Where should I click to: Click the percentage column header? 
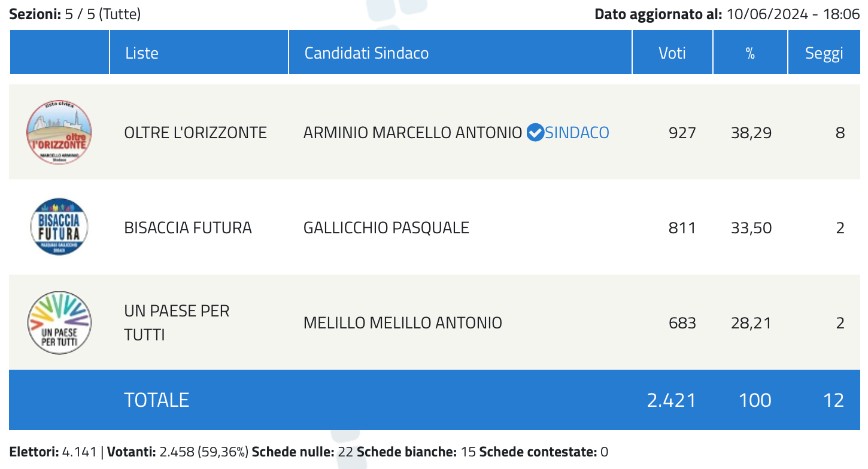click(750, 53)
